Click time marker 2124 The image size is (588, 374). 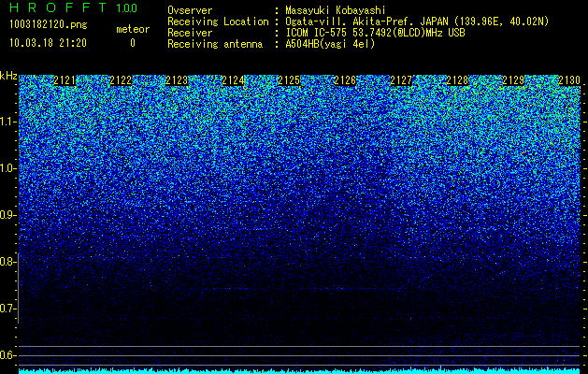coord(233,80)
